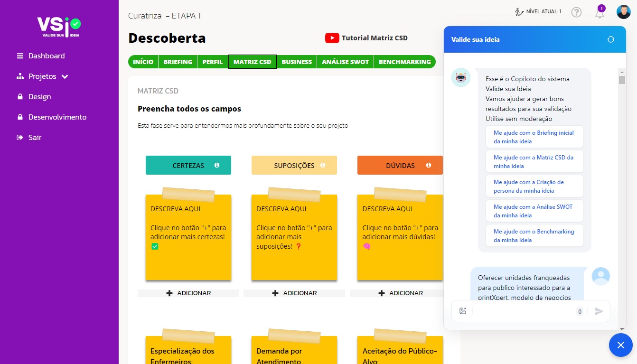The width and height of the screenshot is (637, 364).
Task: Click the send message arrow icon
Action: pos(599,311)
